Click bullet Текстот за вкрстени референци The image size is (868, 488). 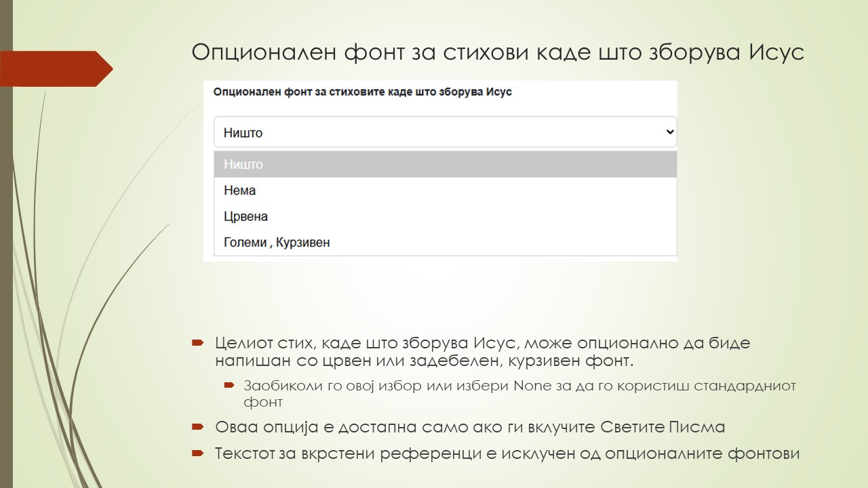click(507, 453)
